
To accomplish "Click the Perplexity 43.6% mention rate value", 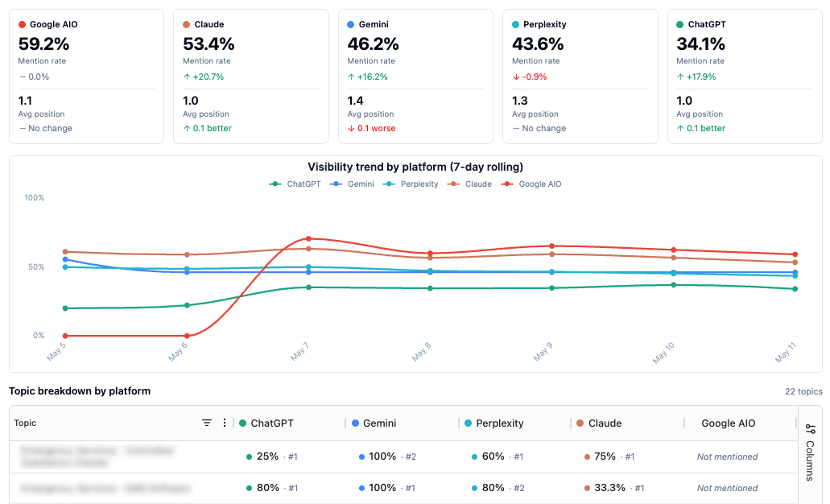I will [x=538, y=44].
